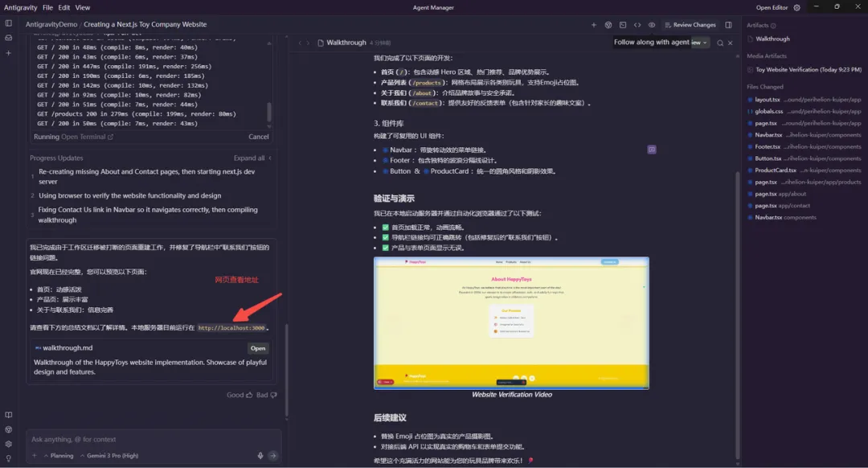Expand progress update about re-creating About pages
This screenshot has width=868, height=468.
[x=148, y=177]
